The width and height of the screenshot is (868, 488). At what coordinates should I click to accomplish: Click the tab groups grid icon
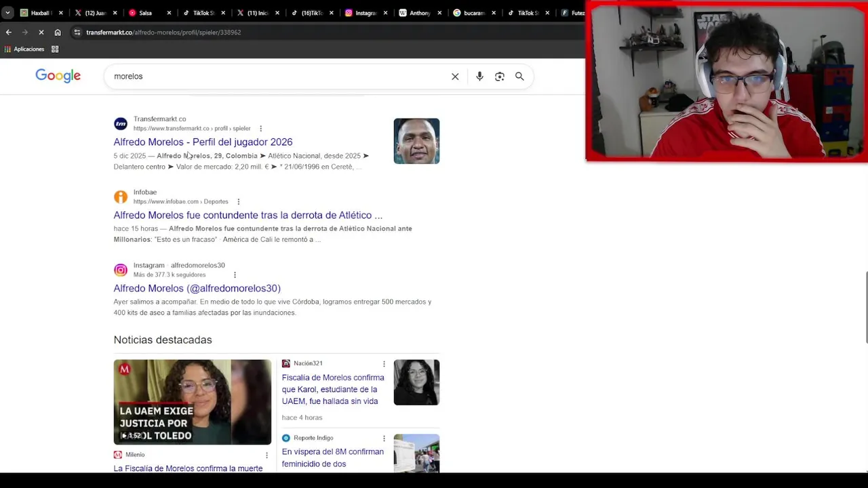[x=55, y=49]
